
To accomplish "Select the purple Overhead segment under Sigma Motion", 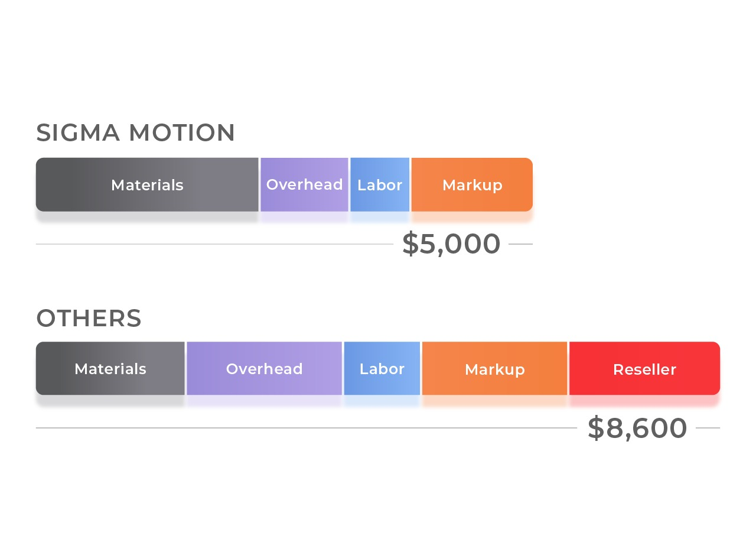I will (x=304, y=185).
